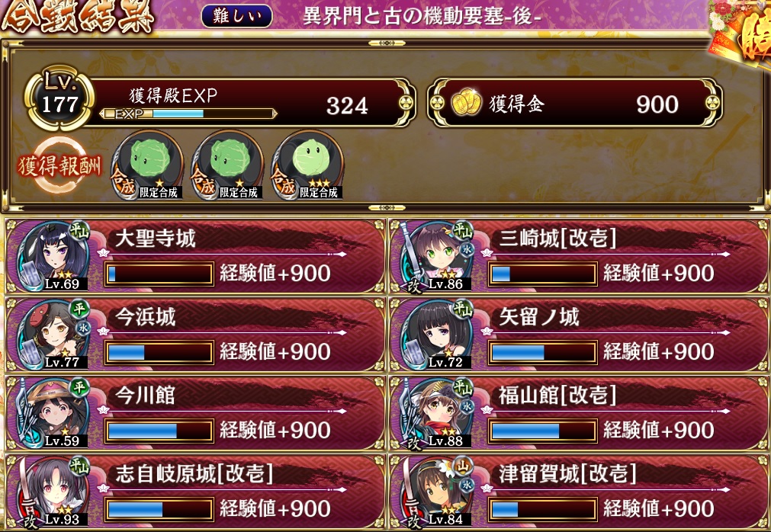Screen dimensions: 771x532
Task: Select the 今川館 character portrait
Action: [53, 413]
